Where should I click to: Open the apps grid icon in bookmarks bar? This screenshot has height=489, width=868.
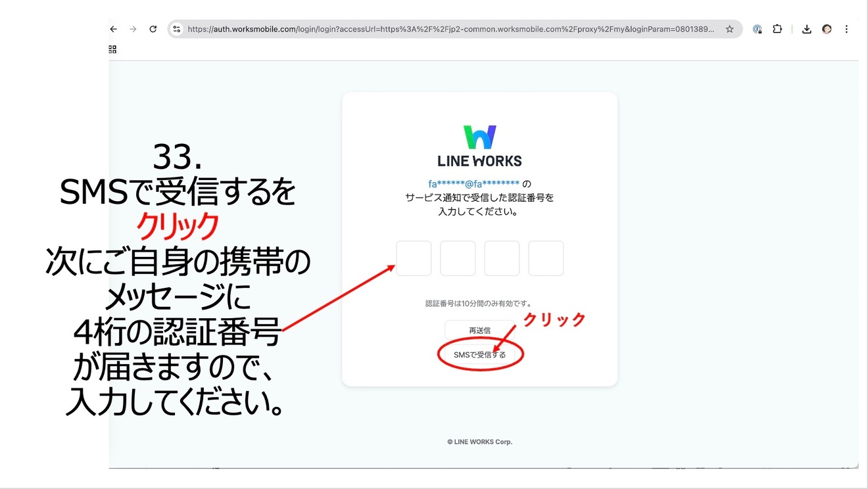(x=112, y=49)
